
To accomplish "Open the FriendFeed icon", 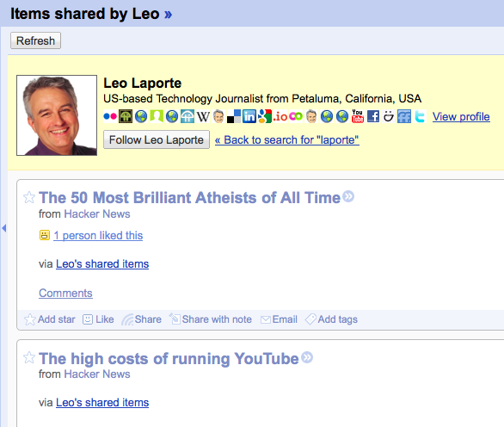I will [404, 116].
